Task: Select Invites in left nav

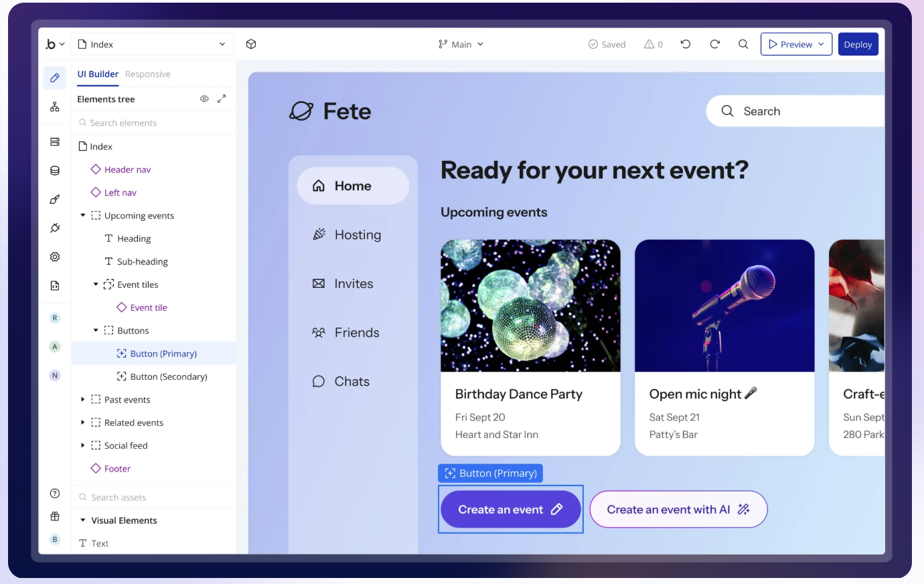Action: tap(343, 283)
